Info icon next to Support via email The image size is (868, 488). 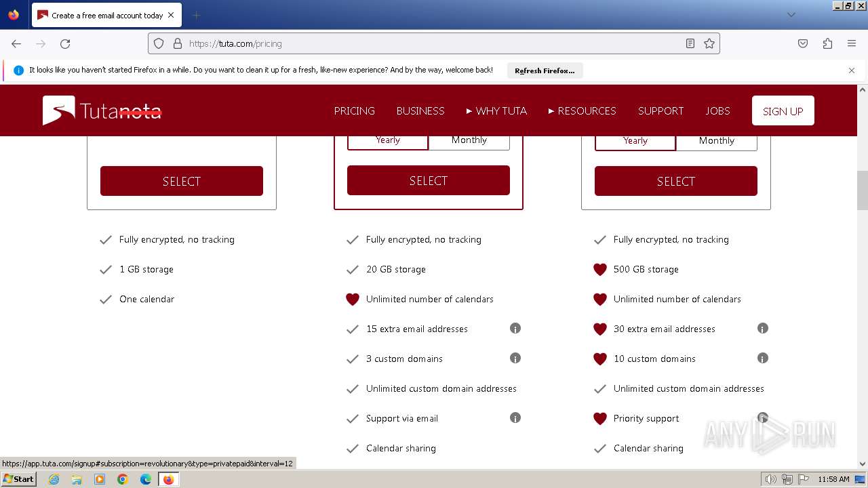point(515,418)
